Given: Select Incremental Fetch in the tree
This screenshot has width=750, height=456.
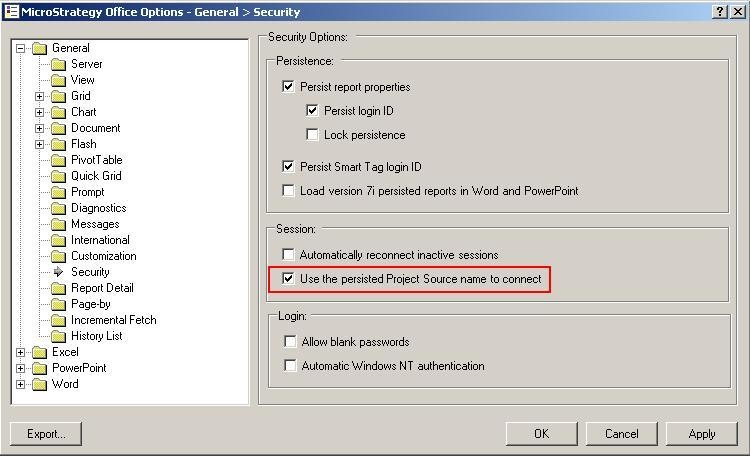Looking at the screenshot, I should coord(113,320).
